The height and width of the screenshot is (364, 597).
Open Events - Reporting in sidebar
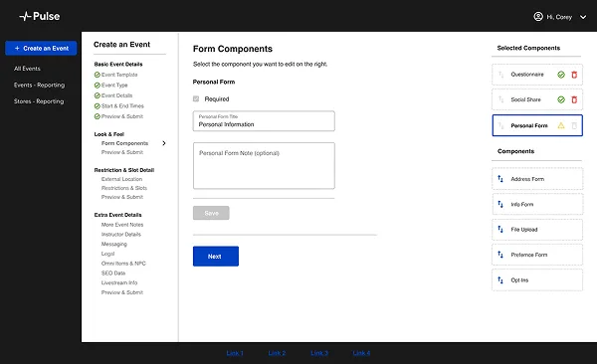(x=39, y=85)
